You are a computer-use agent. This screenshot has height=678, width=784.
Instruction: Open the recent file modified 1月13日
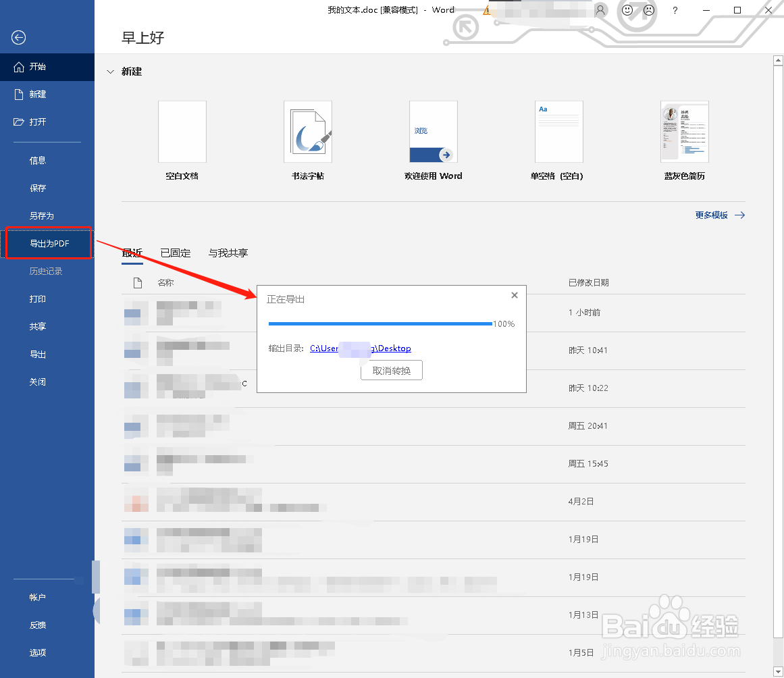coord(434,615)
